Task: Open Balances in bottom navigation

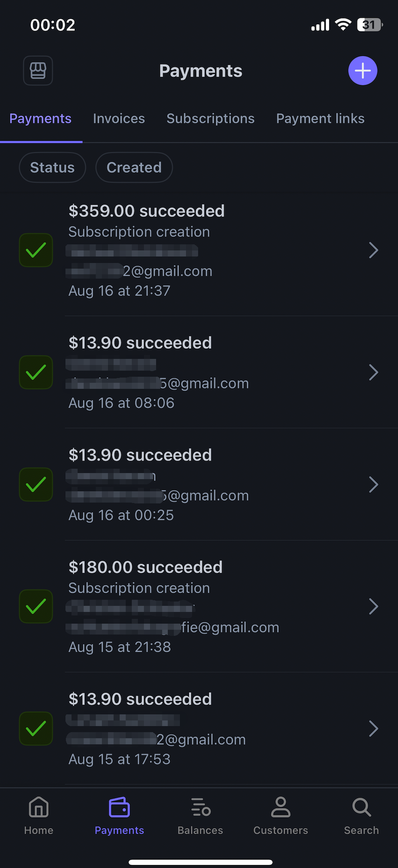Action: 200,816
